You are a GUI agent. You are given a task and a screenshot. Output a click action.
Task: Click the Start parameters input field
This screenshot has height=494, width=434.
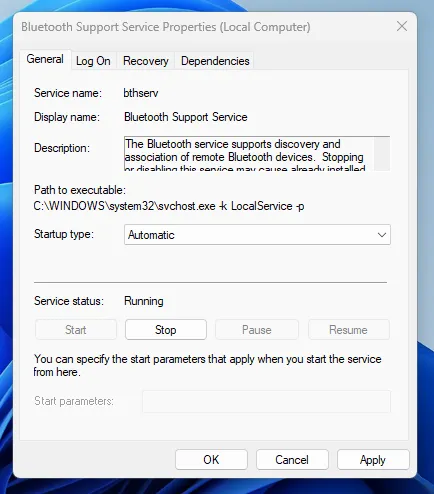266,401
